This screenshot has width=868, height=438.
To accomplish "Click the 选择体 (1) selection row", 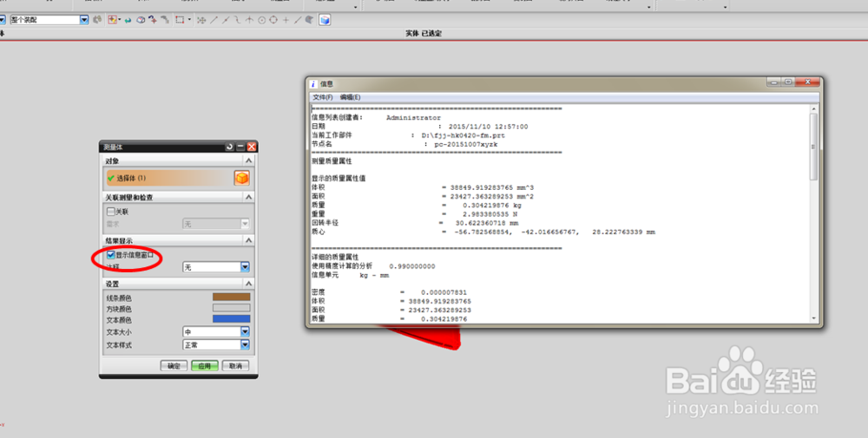I will pyautogui.click(x=169, y=178).
